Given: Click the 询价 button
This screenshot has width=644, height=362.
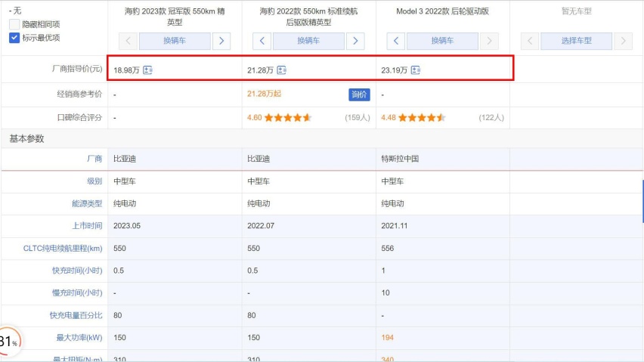Looking at the screenshot, I should pos(359,94).
